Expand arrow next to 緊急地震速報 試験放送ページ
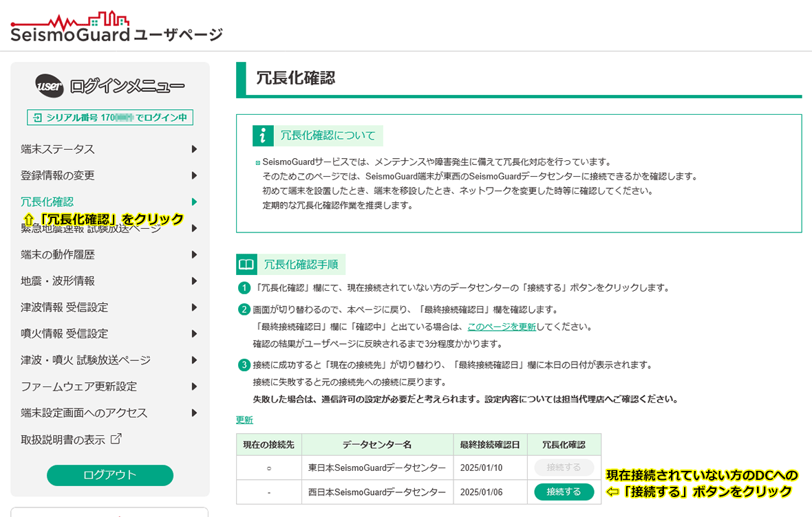Screen dimensions: 812x517 tap(194, 228)
